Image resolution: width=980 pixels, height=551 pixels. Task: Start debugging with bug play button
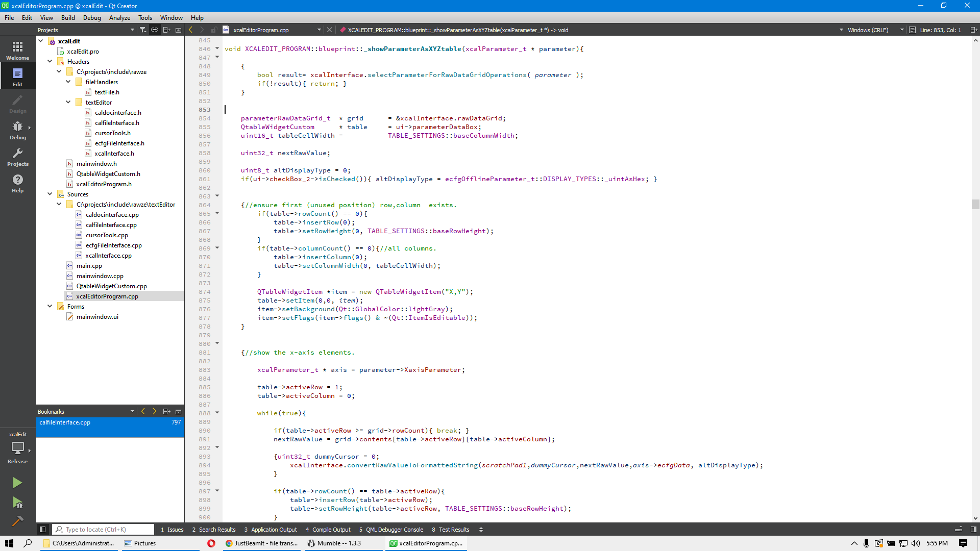coord(17,503)
